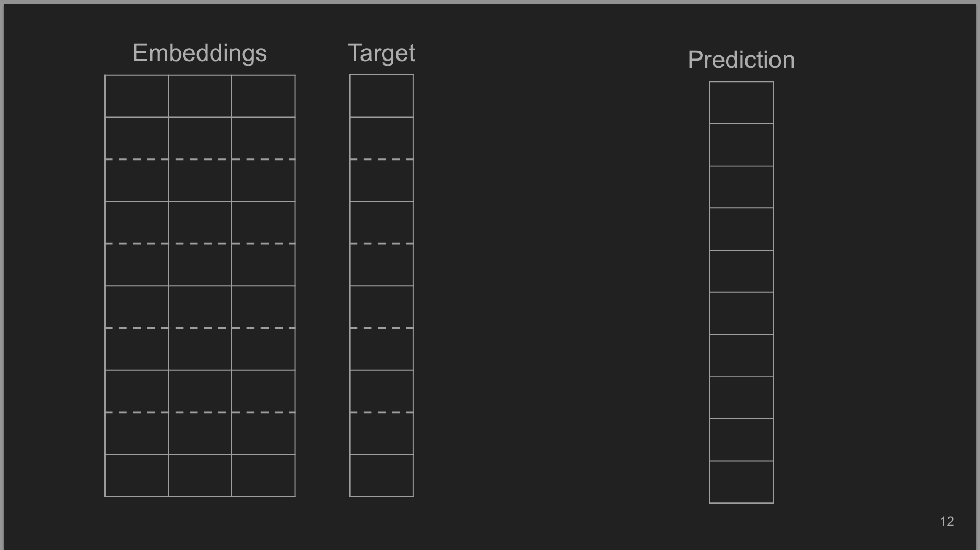Image resolution: width=980 pixels, height=550 pixels.
Task: Click the slide number 12
Action: (947, 521)
